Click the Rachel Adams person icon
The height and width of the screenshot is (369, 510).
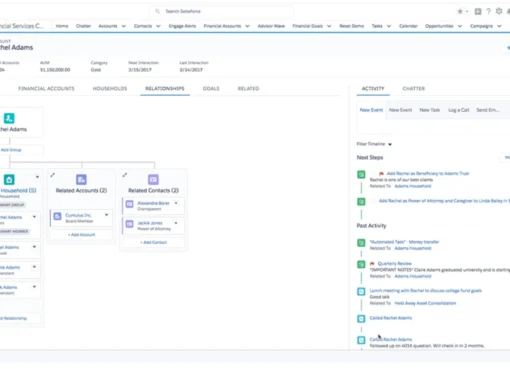point(9,118)
